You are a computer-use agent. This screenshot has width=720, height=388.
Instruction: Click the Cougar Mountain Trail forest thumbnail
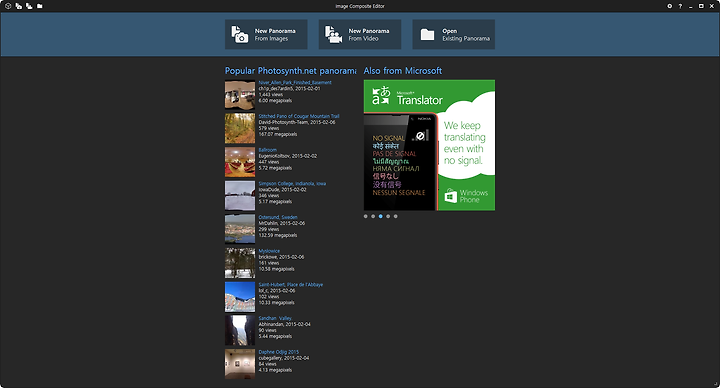(240, 129)
